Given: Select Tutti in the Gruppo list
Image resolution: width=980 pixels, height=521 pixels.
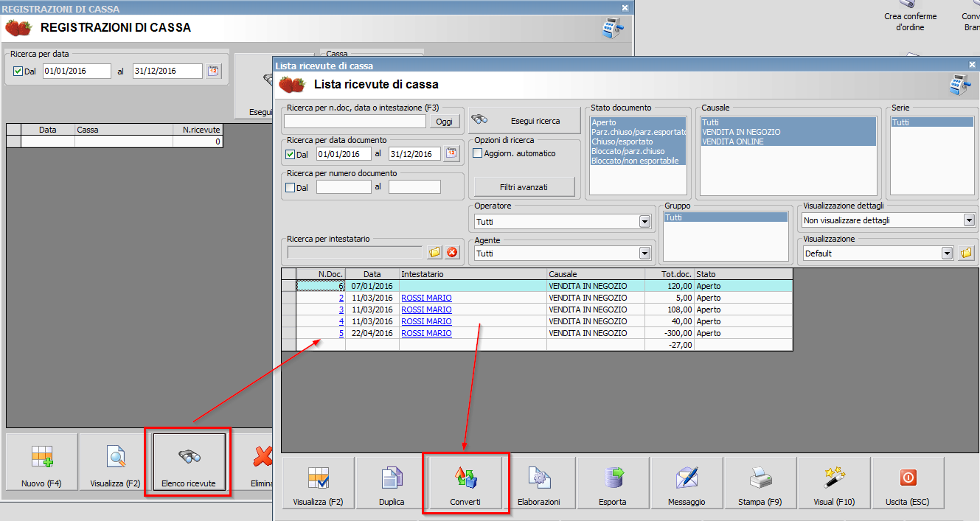Looking at the screenshot, I should pos(726,217).
